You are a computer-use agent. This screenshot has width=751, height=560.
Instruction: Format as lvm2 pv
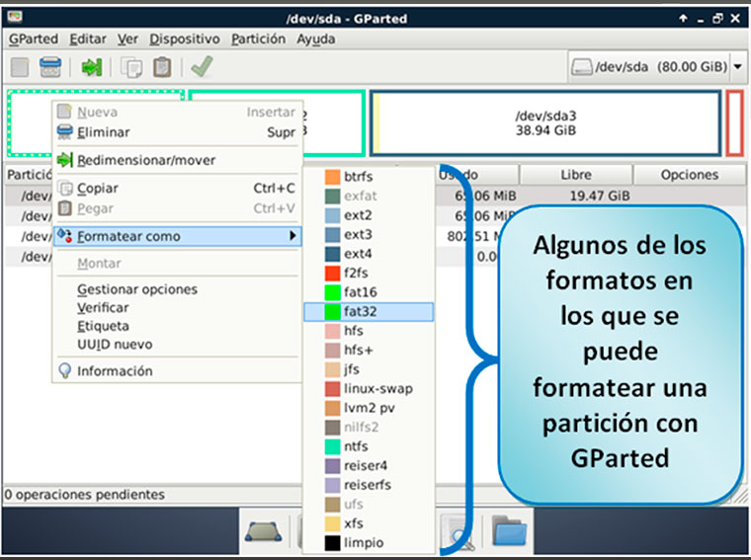click(369, 408)
